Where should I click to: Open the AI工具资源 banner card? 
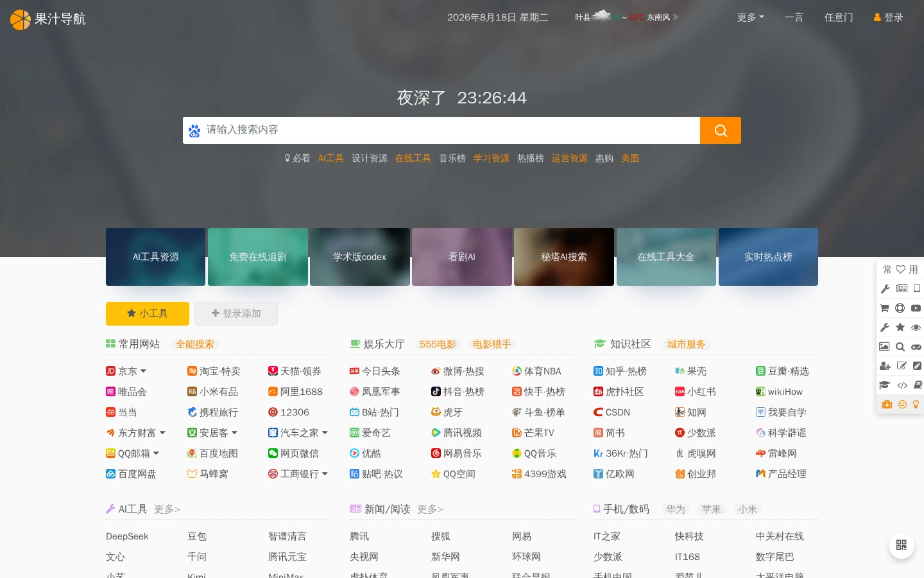156,257
